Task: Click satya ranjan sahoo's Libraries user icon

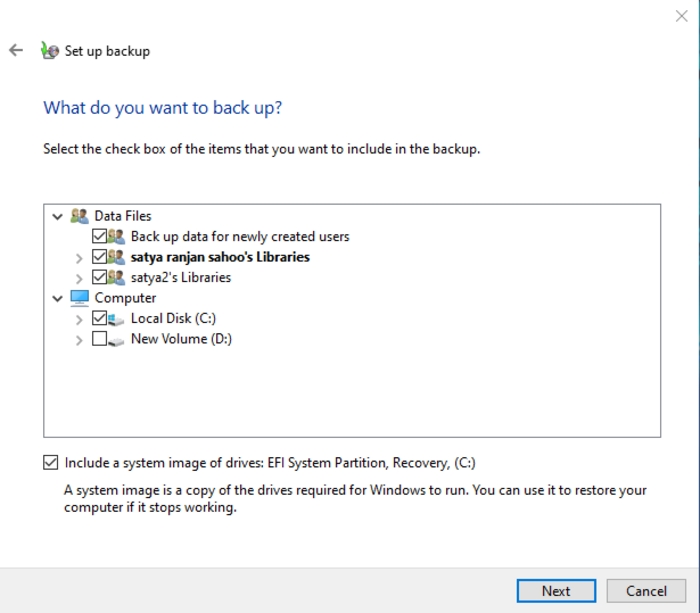Action: tap(117, 257)
